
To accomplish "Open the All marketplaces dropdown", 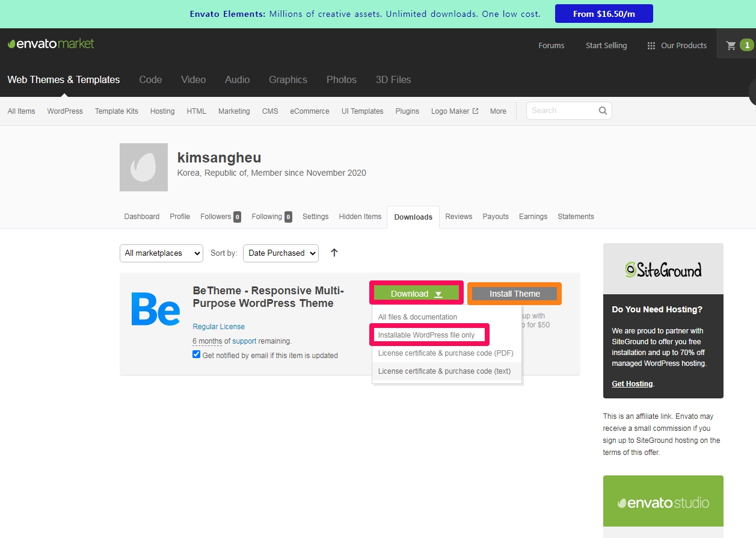I will click(161, 253).
